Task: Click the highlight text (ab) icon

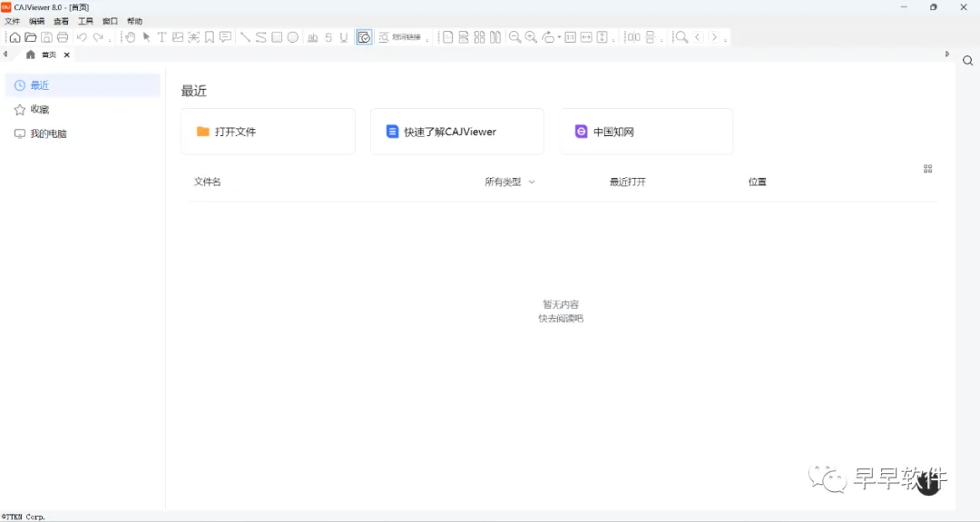Action: (312, 37)
